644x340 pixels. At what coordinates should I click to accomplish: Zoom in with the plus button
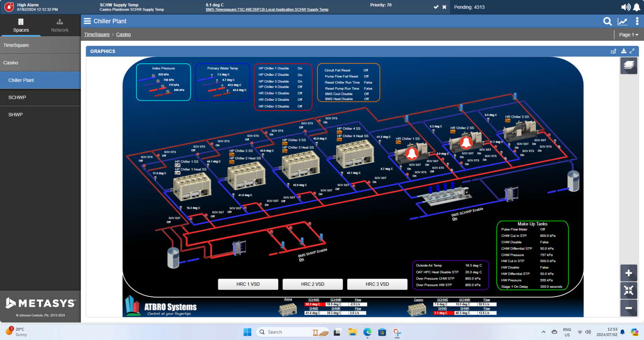click(629, 273)
